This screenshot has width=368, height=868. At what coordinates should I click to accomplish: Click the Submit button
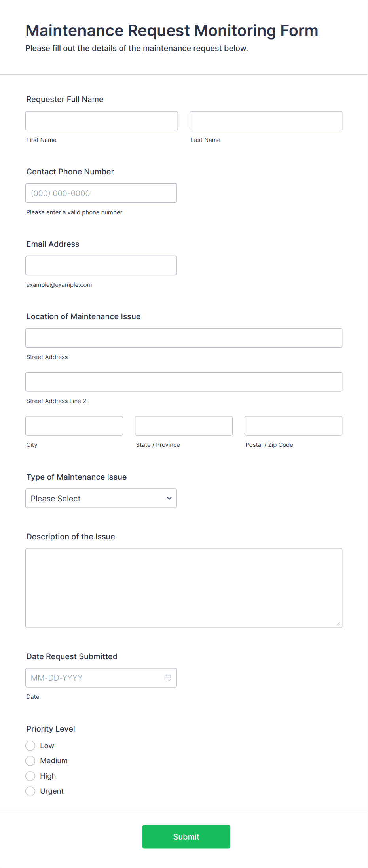pos(186,836)
